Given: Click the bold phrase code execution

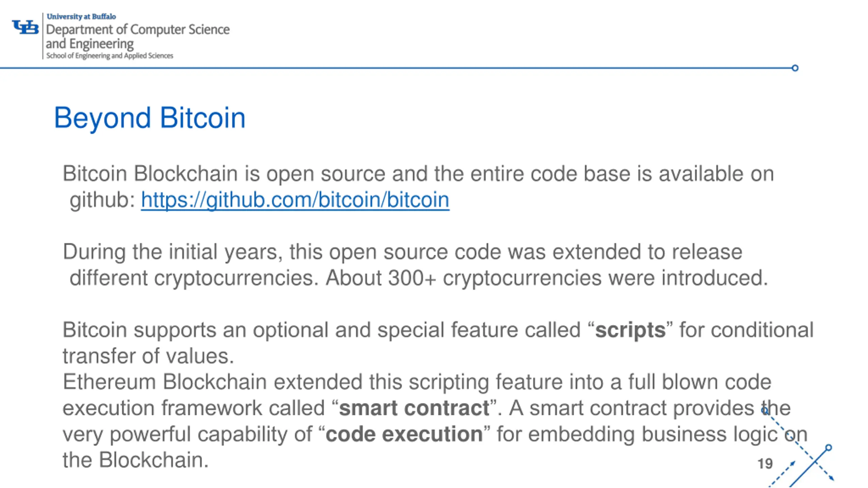Looking at the screenshot, I should [404, 434].
